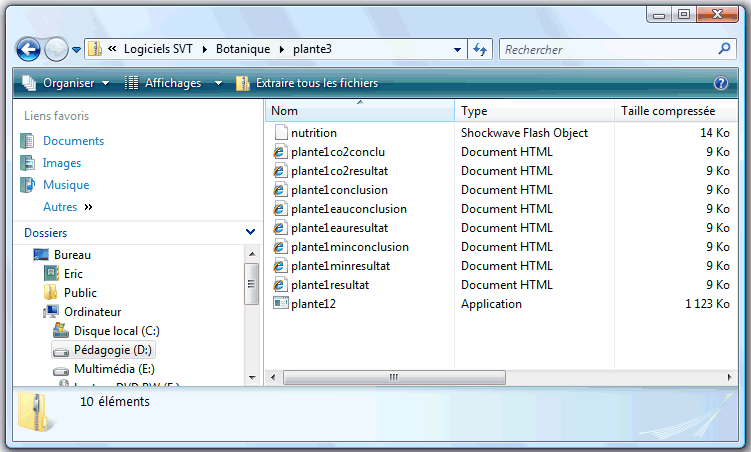Click into the Rechercher search field
The height and width of the screenshot is (452, 751).
coord(608,49)
